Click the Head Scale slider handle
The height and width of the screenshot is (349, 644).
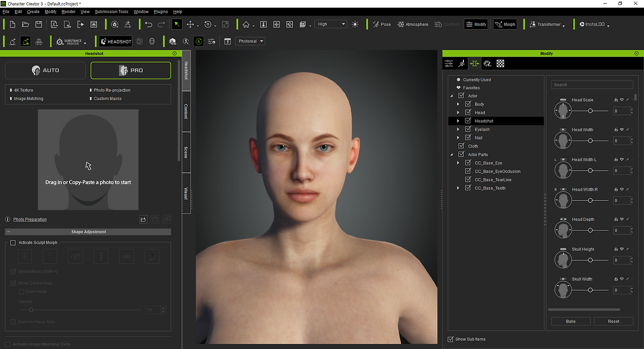[x=591, y=111]
